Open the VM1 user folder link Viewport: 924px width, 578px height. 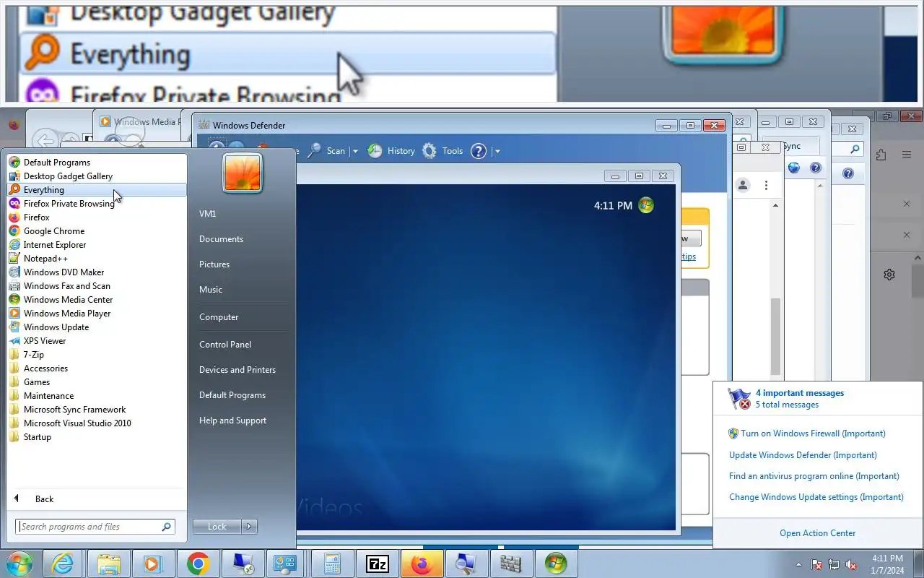click(x=208, y=214)
